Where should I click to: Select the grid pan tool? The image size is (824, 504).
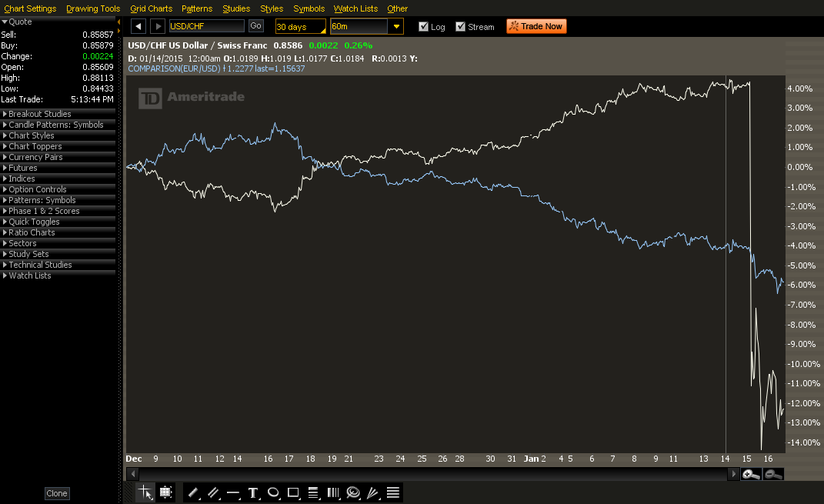point(166,492)
